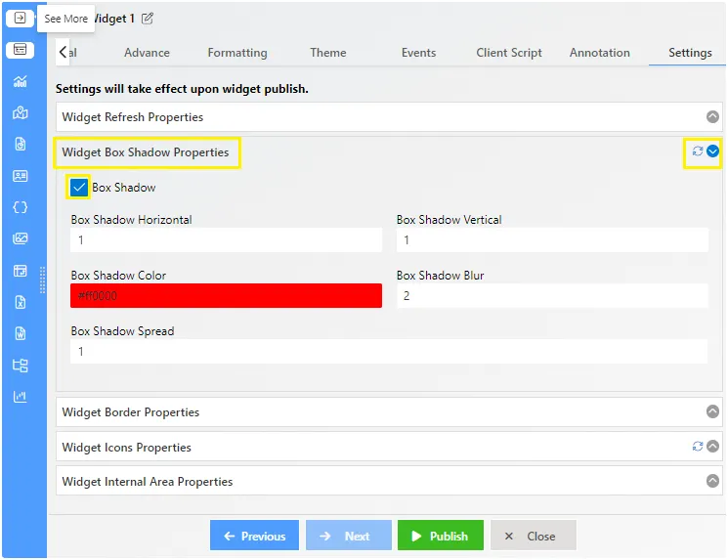728x560 pixels.
Task: Click reset icon in Widget Icons Properties row
Action: pyautogui.click(x=698, y=447)
